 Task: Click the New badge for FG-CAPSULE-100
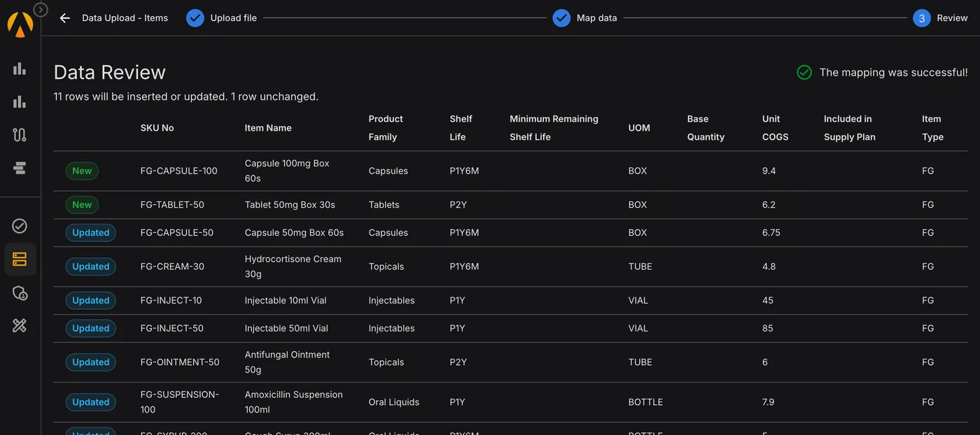click(x=82, y=171)
